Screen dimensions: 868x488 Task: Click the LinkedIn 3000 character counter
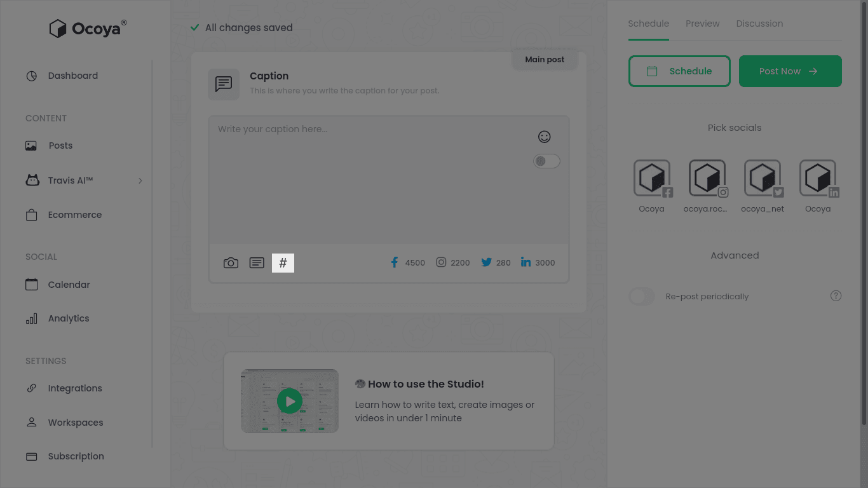tap(538, 262)
